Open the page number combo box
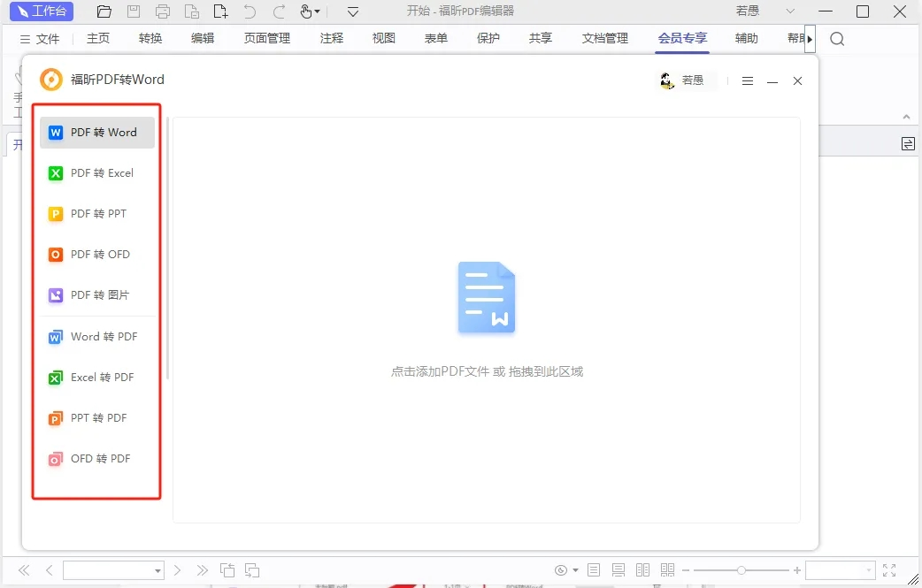This screenshot has height=588, width=922. (x=113, y=570)
